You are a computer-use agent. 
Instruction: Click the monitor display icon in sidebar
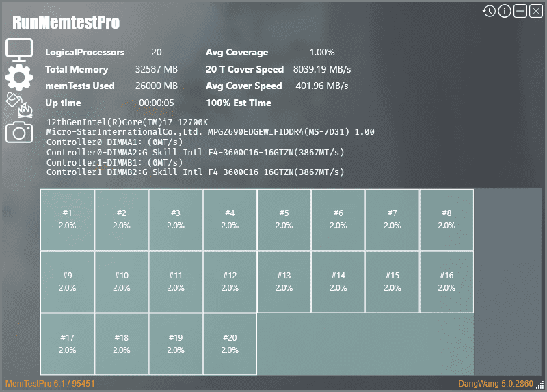pos(19,51)
